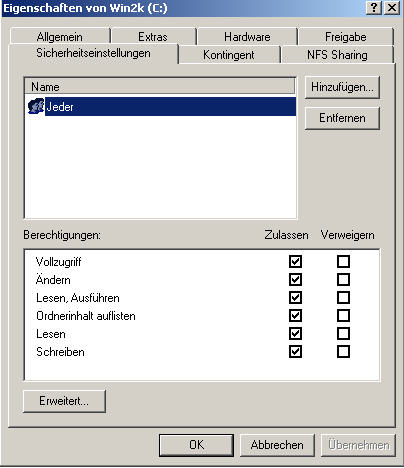
Task: Click the Hinzufügen... button
Action: coord(342,87)
